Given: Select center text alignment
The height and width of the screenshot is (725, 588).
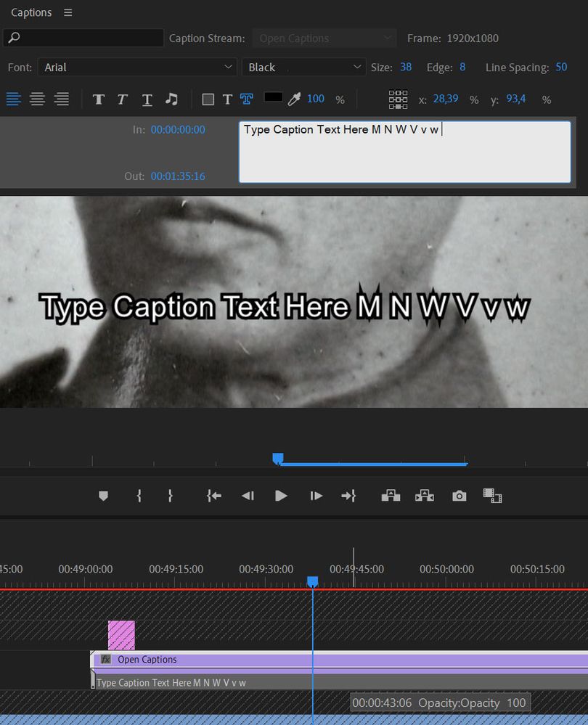Looking at the screenshot, I should click(37, 99).
